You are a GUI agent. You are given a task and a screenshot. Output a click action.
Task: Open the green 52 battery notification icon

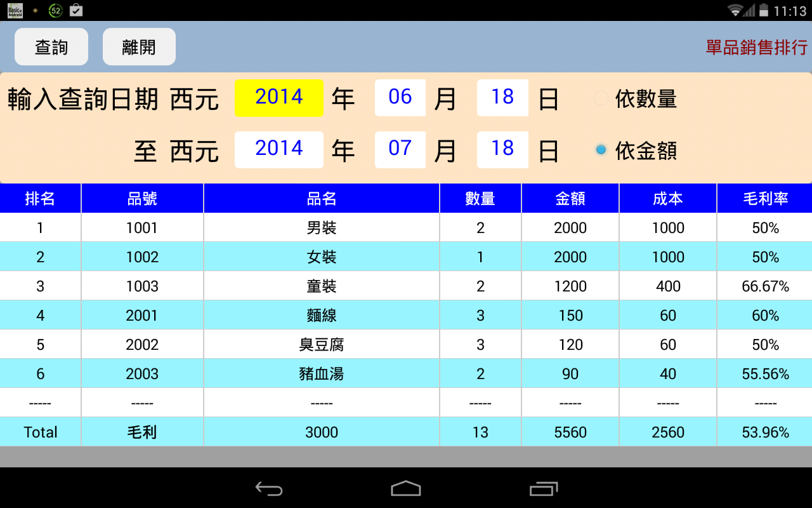56,10
